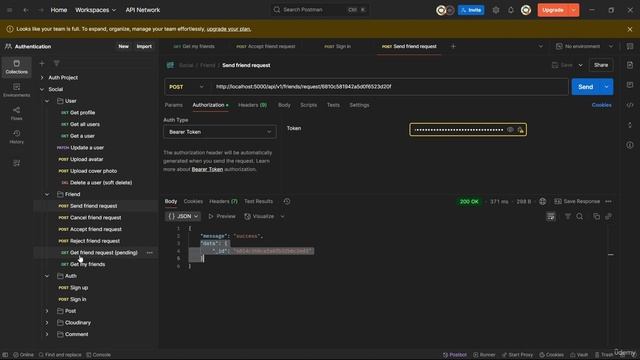
Task: Switch to the request Body tab
Action: pyautogui.click(x=284, y=105)
